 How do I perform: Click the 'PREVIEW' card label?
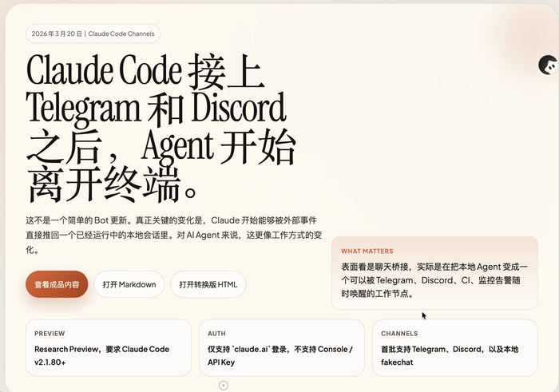coord(50,334)
